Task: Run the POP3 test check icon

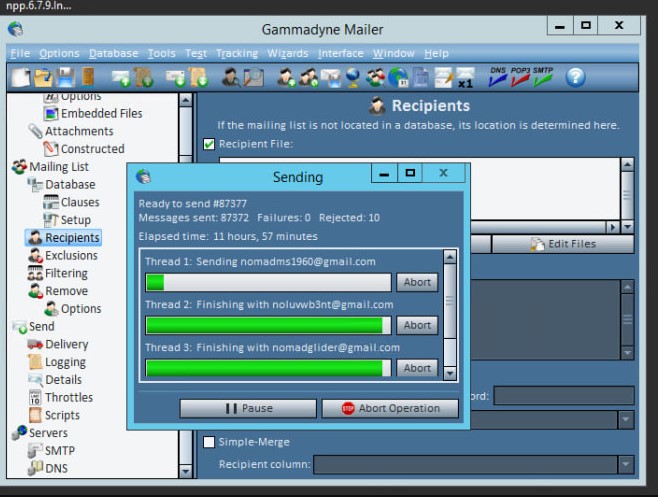Action: coord(520,76)
